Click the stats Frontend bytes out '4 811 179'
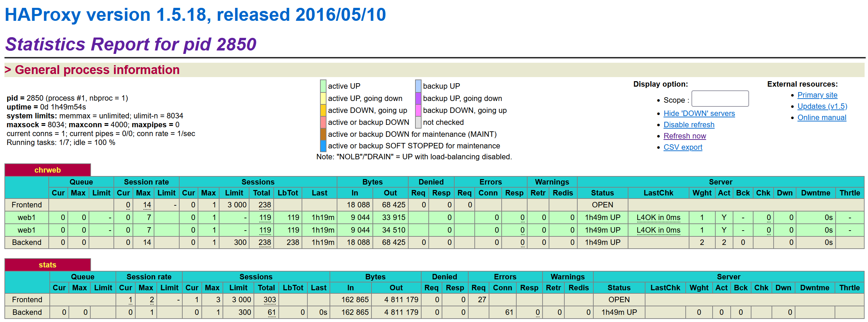 pyautogui.click(x=401, y=299)
